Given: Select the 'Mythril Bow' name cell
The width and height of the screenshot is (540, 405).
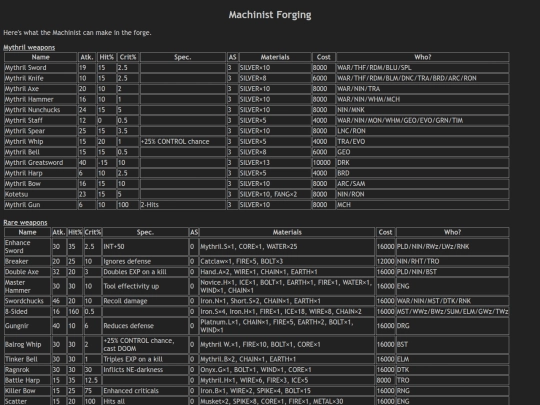Looking at the screenshot, I should pyautogui.click(x=41, y=184).
